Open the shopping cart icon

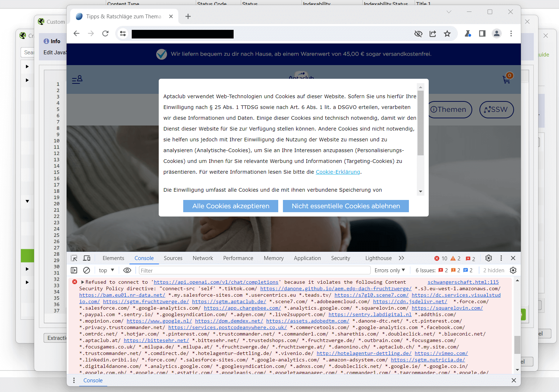(x=507, y=79)
